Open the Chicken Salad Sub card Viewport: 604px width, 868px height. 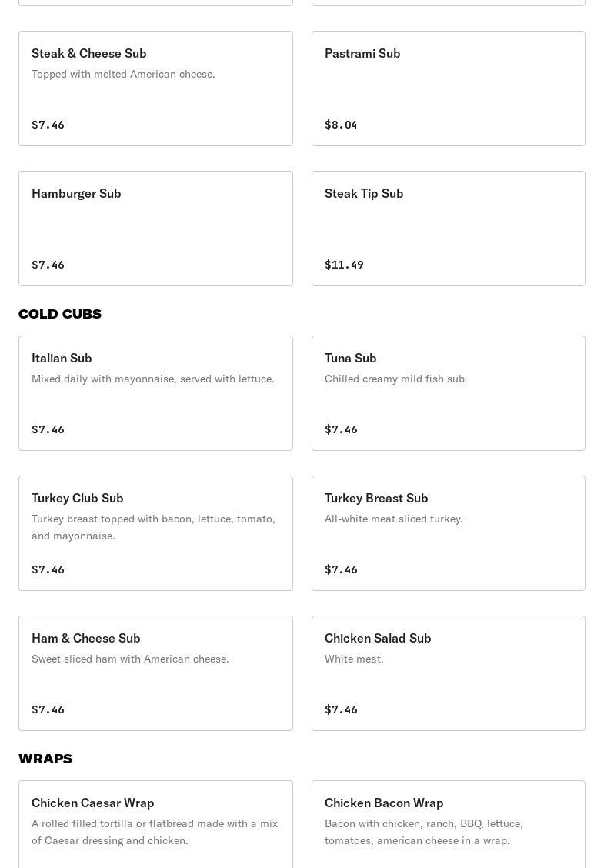[448, 673]
